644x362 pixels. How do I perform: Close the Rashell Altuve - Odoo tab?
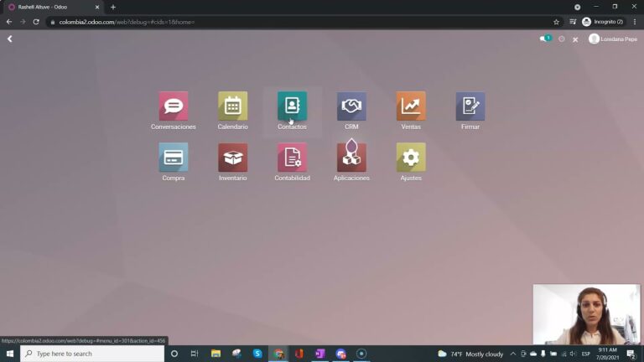tap(97, 7)
